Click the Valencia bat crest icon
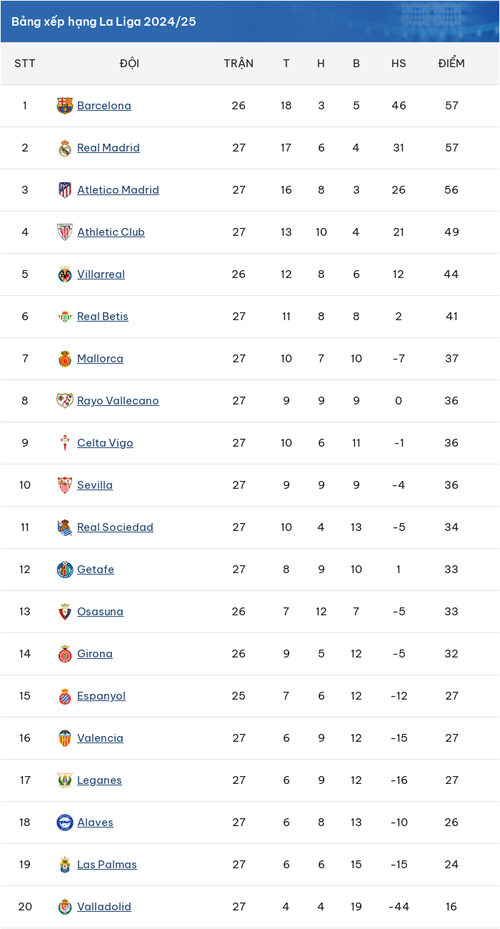This screenshot has height=929, width=500. (x=65, y=738)
